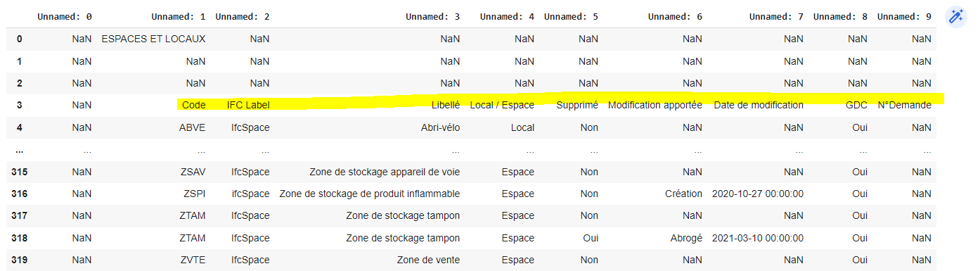Click row index 3

tap(19, 105)
